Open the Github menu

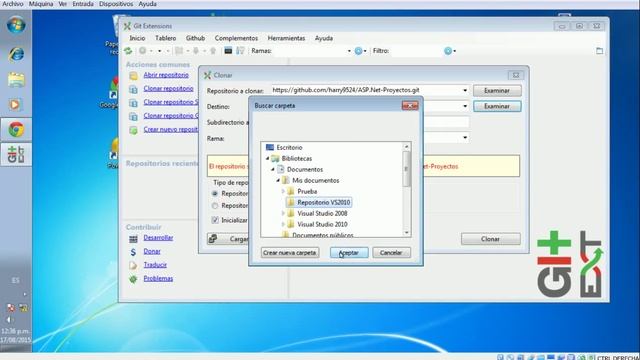tap(195, 38)
